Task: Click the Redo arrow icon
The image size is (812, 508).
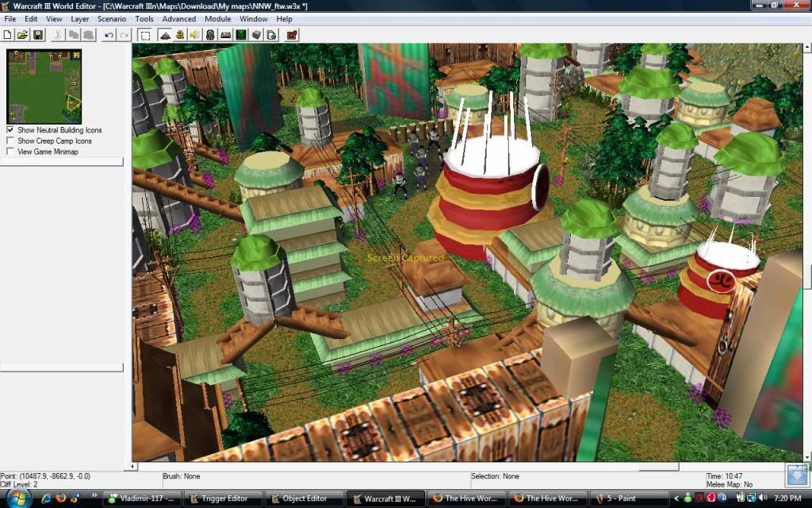Action: [124, 35]
